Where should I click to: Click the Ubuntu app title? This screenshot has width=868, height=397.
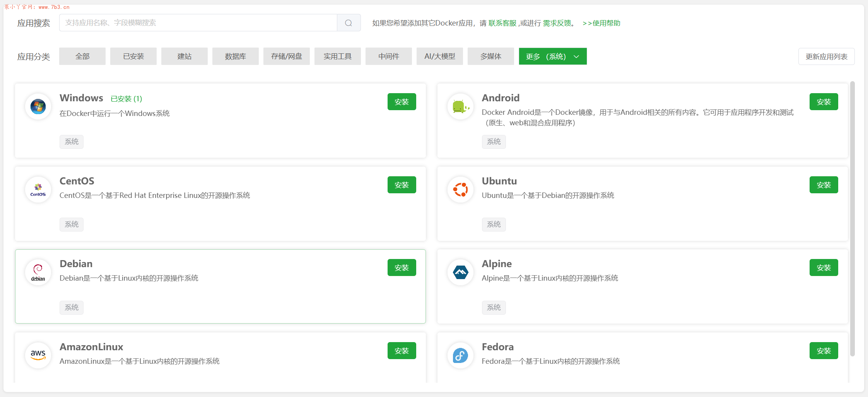point(499,181)
